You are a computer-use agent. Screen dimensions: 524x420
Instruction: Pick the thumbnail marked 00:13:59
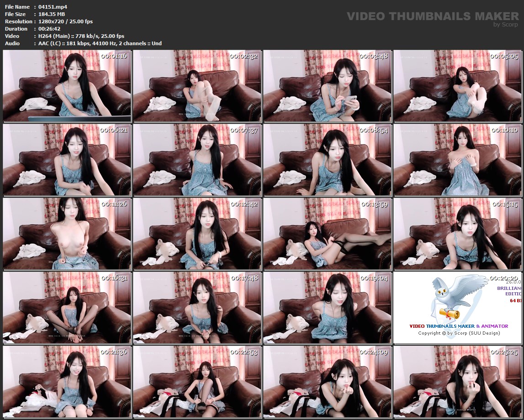coord(327,234)
